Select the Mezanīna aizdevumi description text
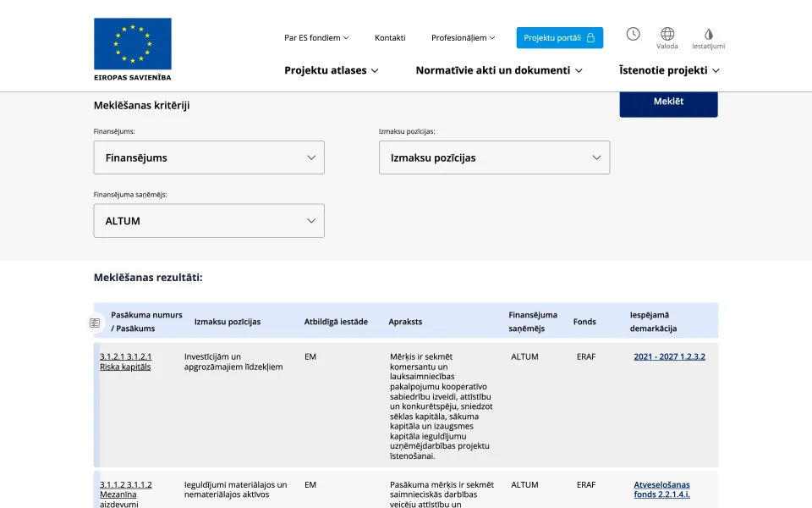This screenshot has height=508, width=812. (442, 494)
